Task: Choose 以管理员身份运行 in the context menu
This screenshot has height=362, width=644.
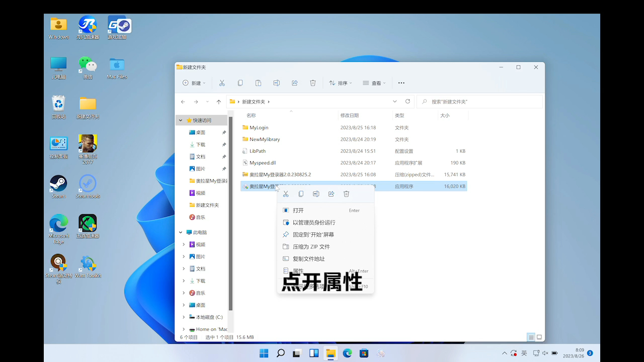Action: 326,223
